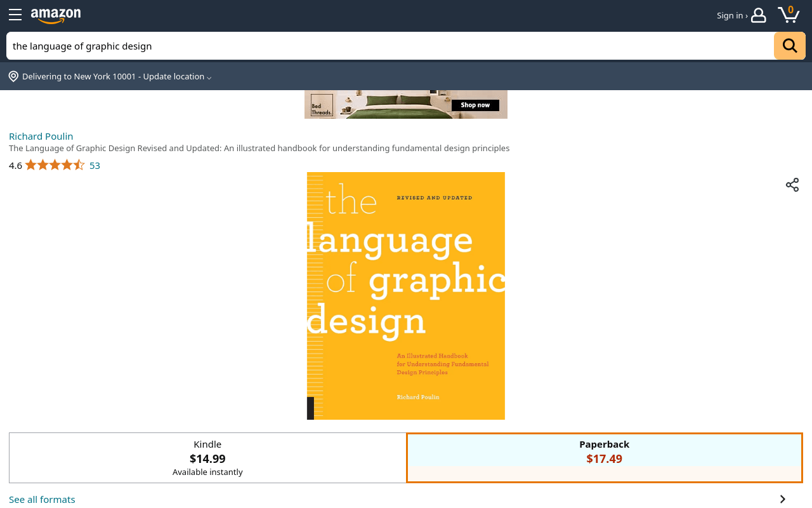This screenshot has height=508, width=812.
Task: Submit search with magnifier button
Action: pyautogui.click(x=790, y=46)
